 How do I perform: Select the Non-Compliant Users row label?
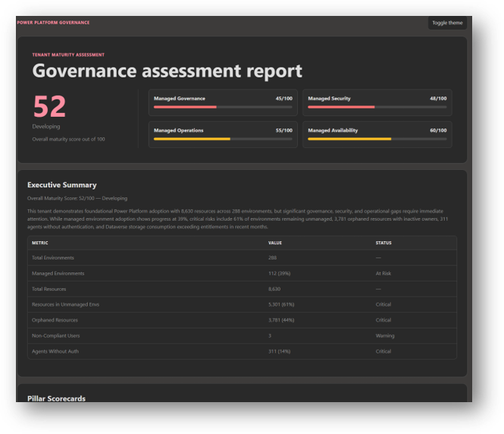pos(55,335)
